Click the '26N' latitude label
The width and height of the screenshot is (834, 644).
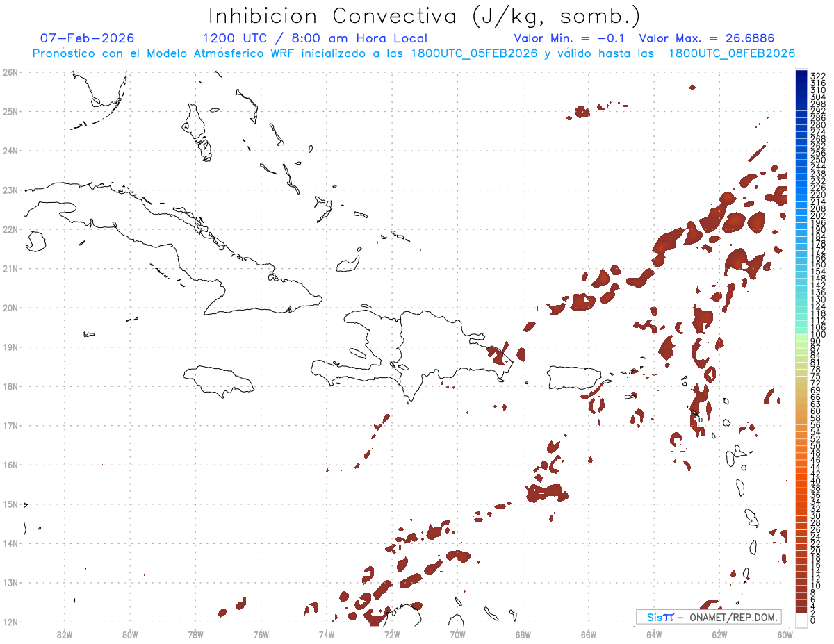[10, 72]
